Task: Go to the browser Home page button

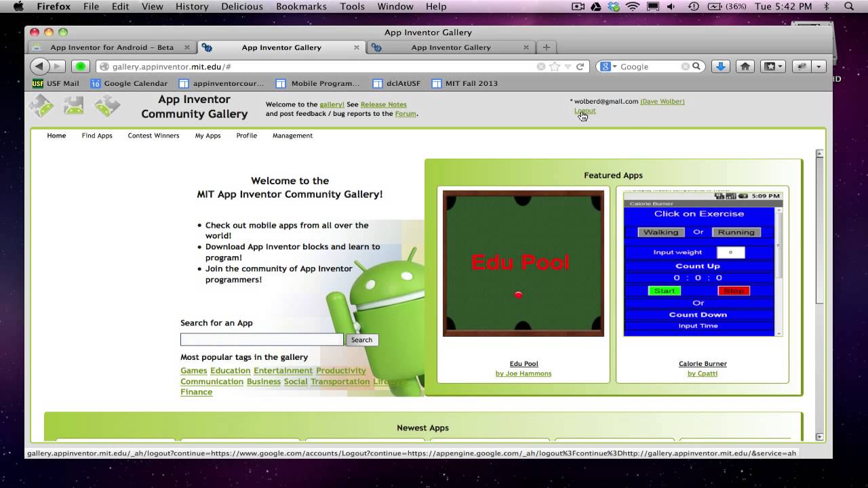Action: (745, 66)
